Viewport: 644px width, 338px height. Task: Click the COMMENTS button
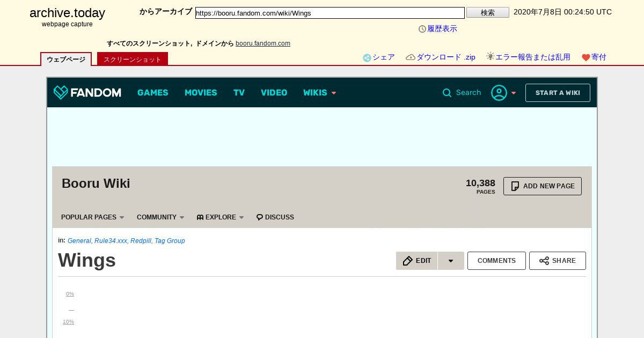point(496,261)
